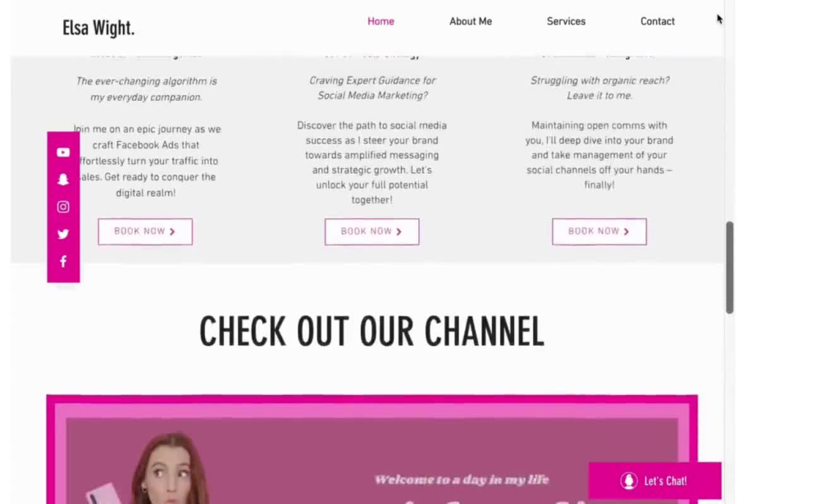Open the Instagram social icon
Viewport: 820px width, 504px height.
coord(63,207)
